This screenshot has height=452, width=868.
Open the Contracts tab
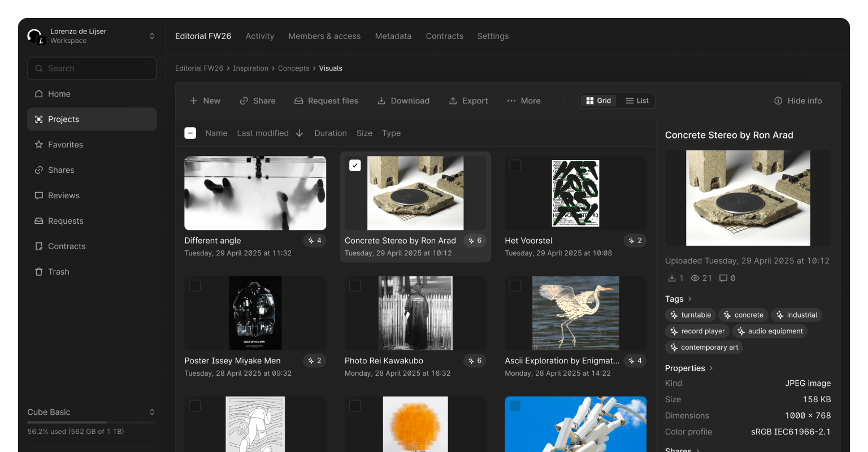click(445, 36)
